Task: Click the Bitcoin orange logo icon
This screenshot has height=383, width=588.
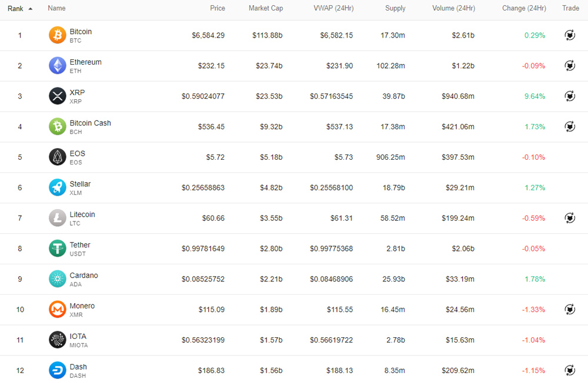Action: (x=57, y=35)
